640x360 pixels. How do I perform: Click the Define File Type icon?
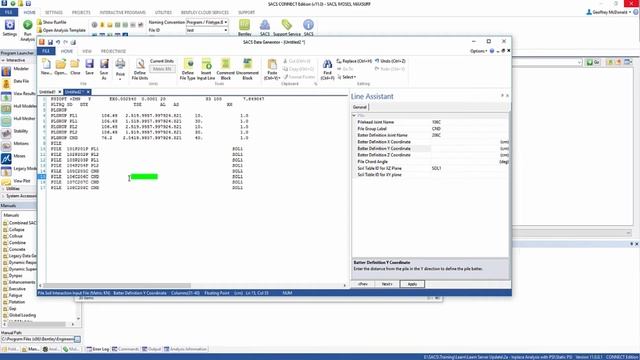[188, 69]
